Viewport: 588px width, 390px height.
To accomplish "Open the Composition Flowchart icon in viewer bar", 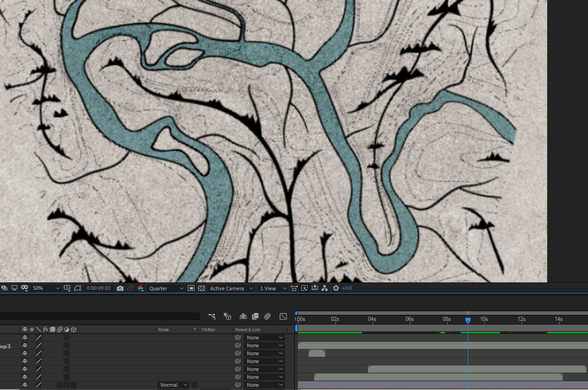I will pyautogui.click(x=325, y=288).
